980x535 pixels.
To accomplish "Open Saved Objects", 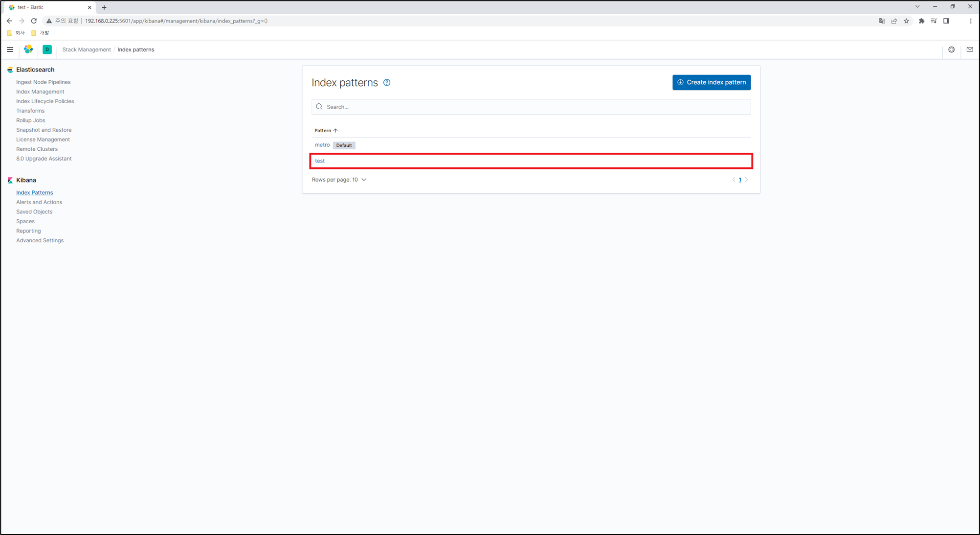I will [34, 211].
